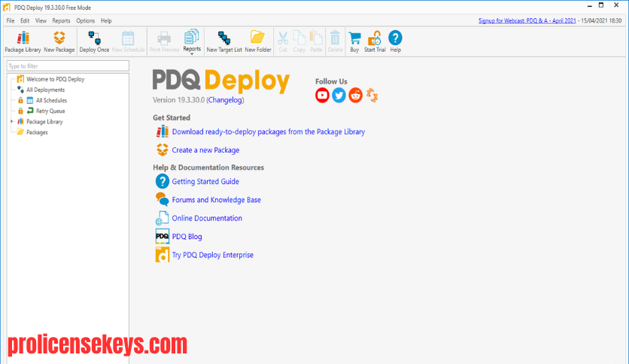Open the Help menu in the menu bar

(x=106, y=21)
